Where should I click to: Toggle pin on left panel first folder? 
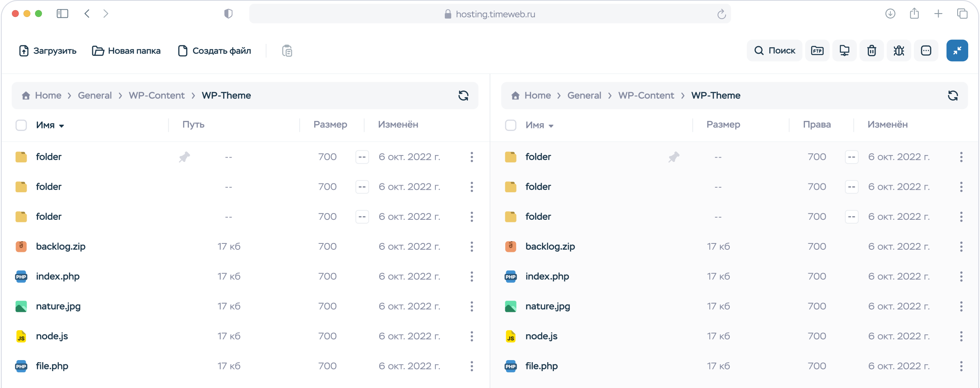pyautogui.click(x=184, y=157)
